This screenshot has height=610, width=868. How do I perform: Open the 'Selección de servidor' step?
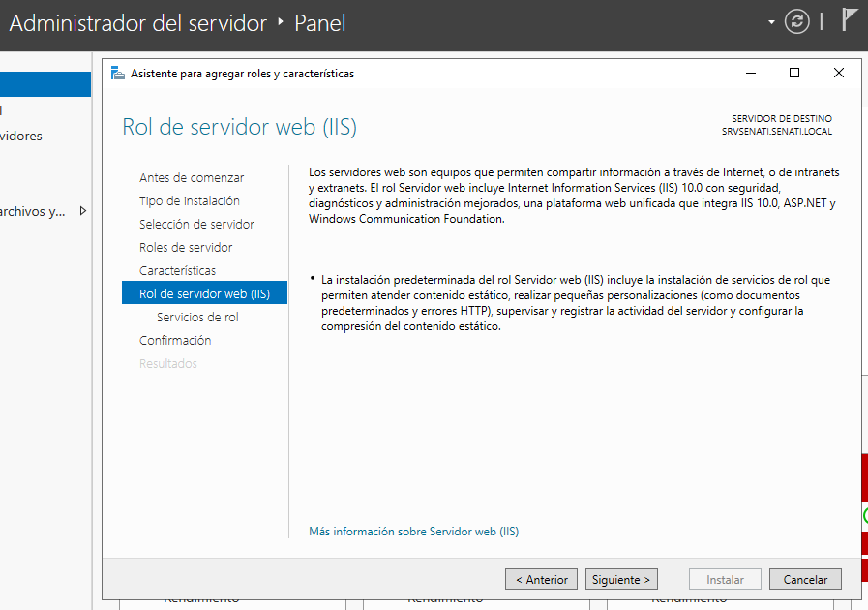coord(196,225)
